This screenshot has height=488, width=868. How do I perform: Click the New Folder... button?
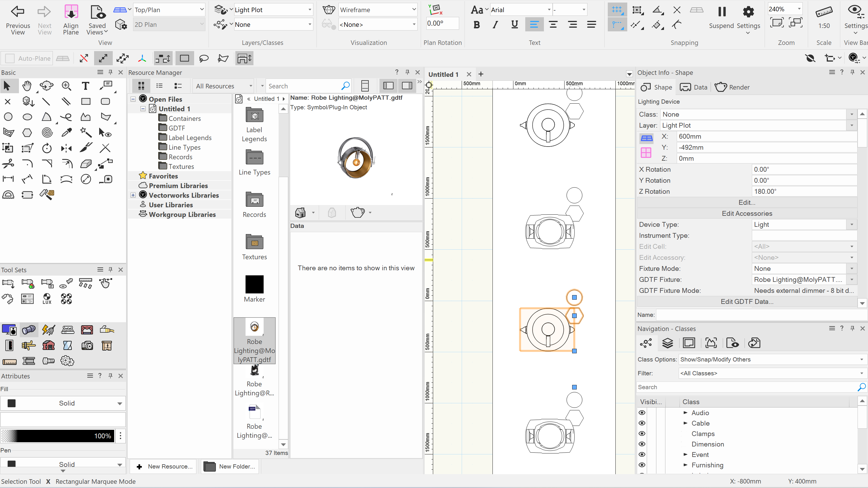click(230, 467)
